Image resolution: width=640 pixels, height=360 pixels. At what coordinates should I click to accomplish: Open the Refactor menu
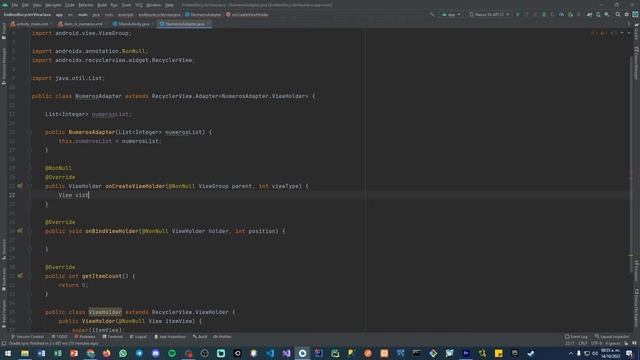(x=86, y=5)
